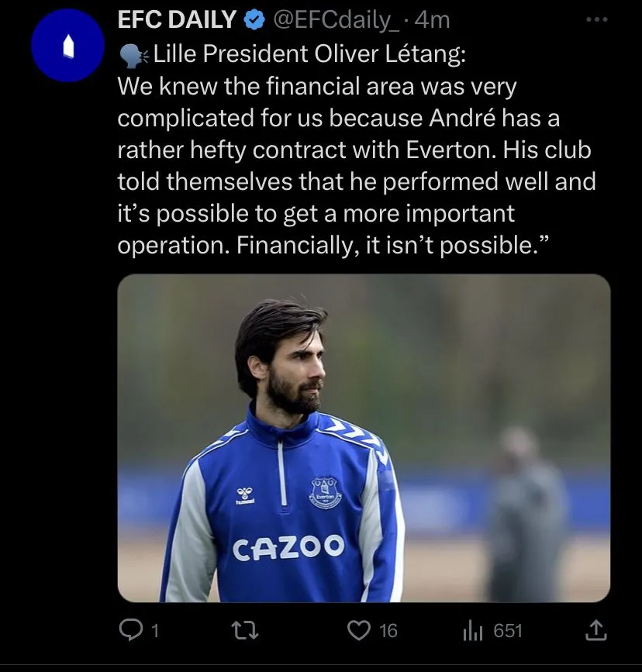Click the share upload arrow icon

595,631
